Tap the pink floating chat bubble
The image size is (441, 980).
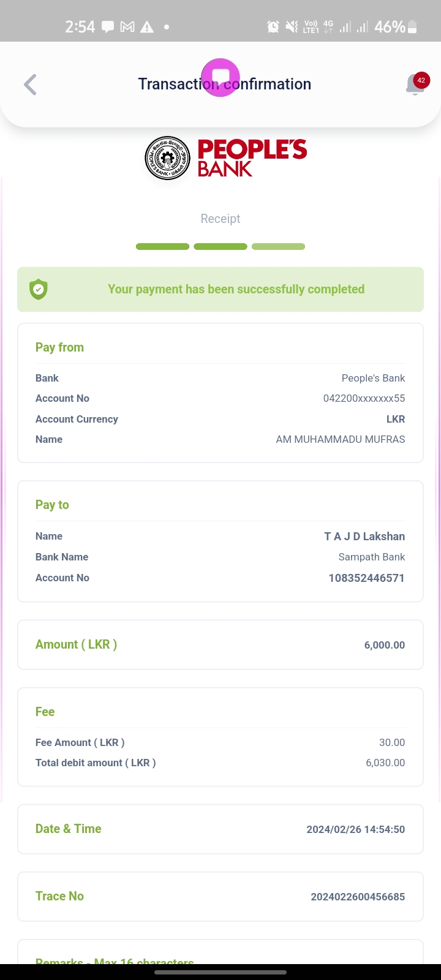point(221,77)
